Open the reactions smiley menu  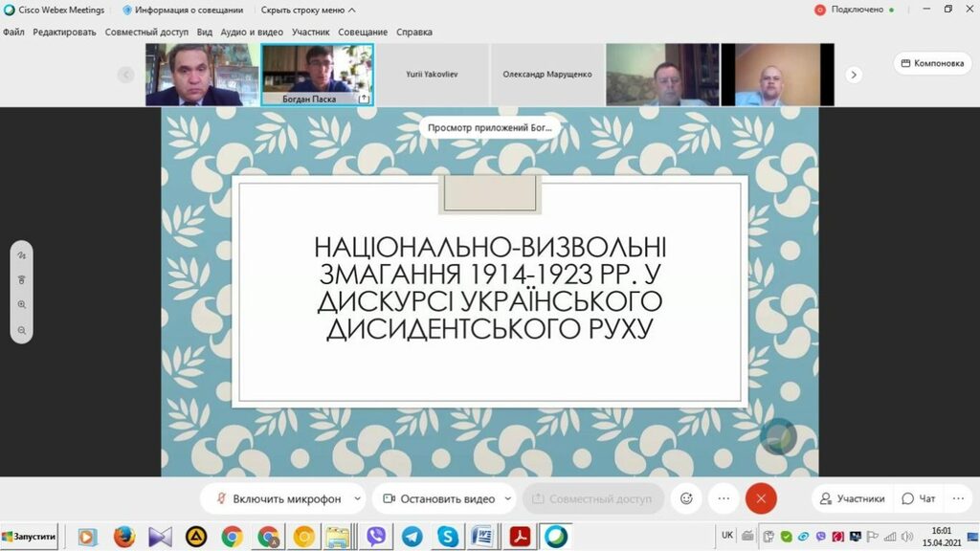coord(686,498)
